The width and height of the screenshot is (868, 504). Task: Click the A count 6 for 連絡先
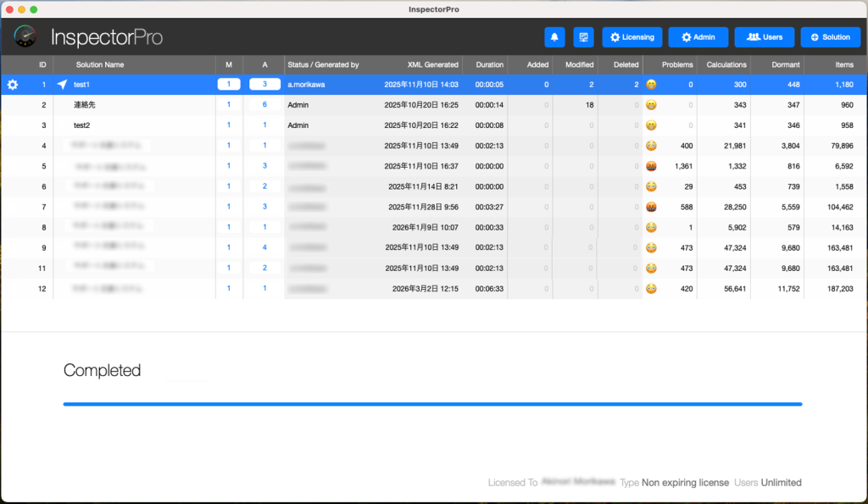click(264, 105)
